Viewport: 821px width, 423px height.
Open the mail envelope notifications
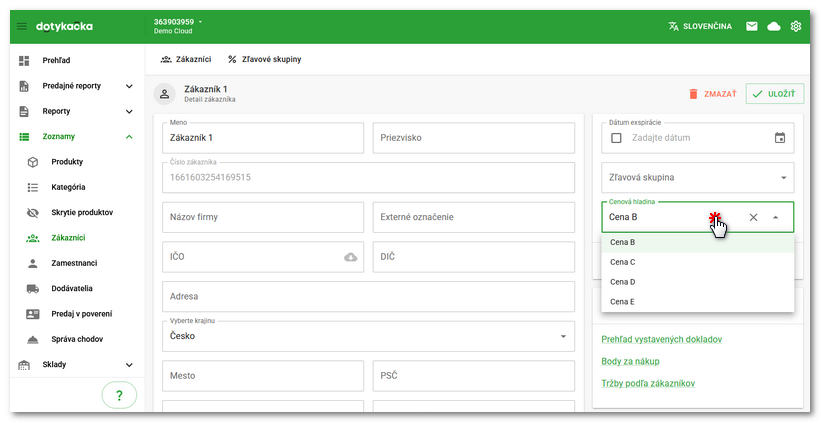click(x=751, y=26)
